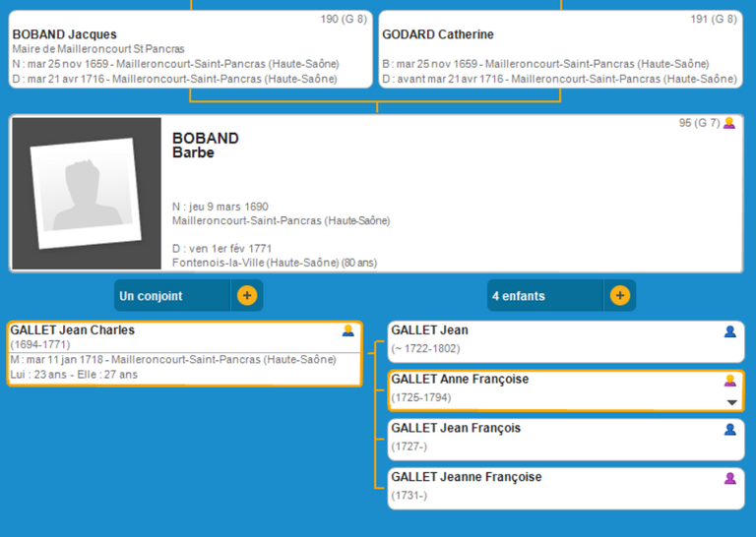Expand the dropdown arrow on Anne Françoise card
This screenshot has width=756, height=537.
731,402
